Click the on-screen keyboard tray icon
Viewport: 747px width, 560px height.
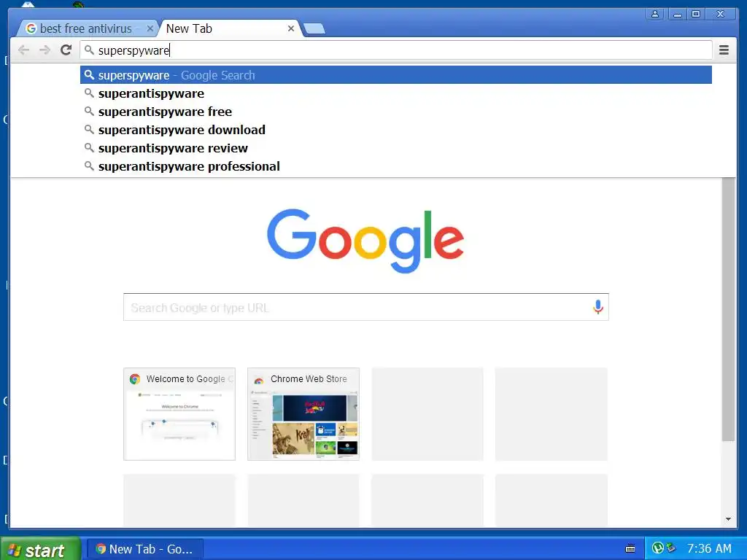630,548
